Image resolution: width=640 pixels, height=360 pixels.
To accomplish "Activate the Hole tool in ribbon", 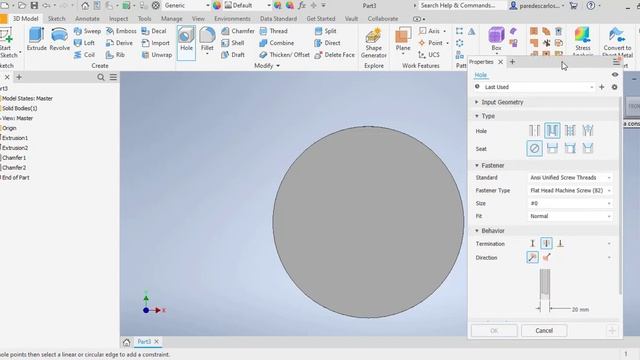I will (186, 43).
